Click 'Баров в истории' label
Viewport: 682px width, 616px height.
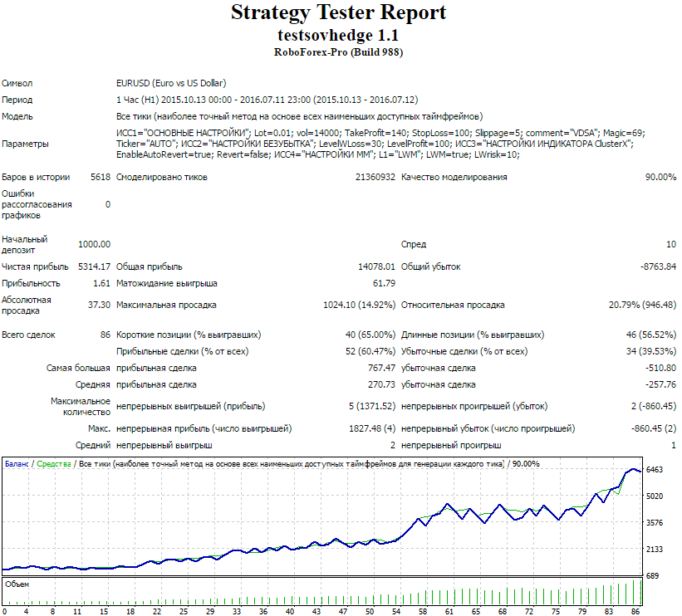36,177
